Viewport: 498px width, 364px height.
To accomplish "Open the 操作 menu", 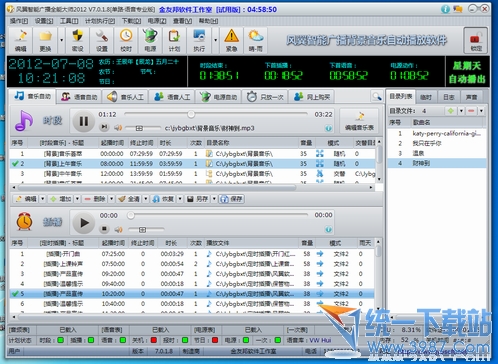I will tap(19, 21).
